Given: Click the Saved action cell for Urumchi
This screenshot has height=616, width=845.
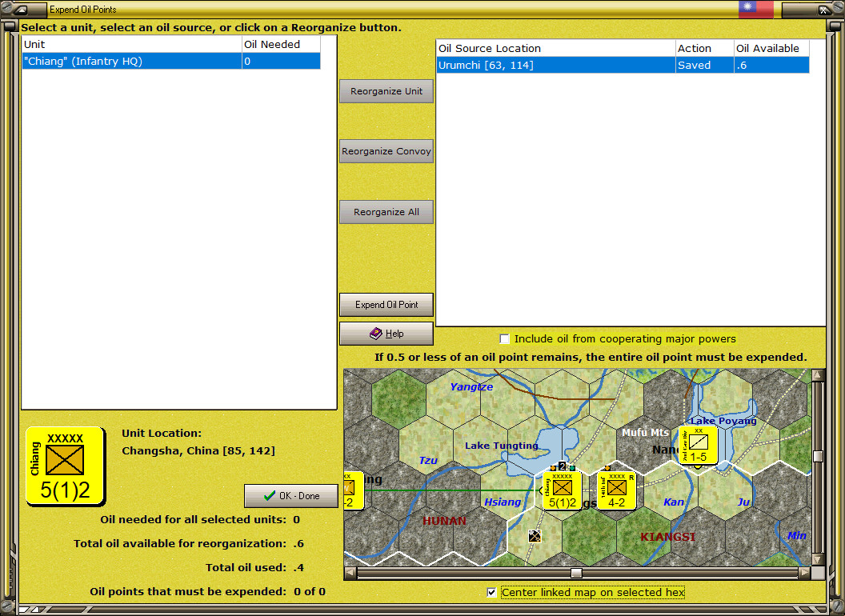Looking at the screenshot, I should coord(704,66).
